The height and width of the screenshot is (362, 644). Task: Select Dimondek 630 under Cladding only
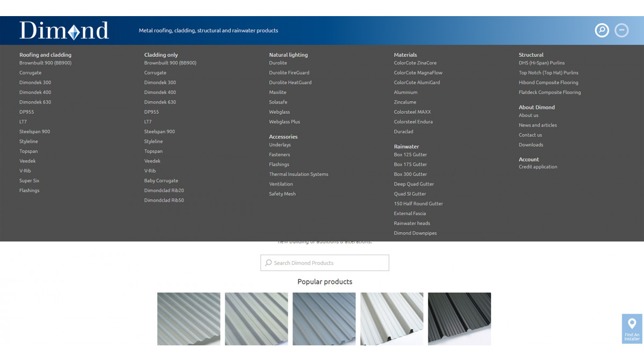[160, 102]
